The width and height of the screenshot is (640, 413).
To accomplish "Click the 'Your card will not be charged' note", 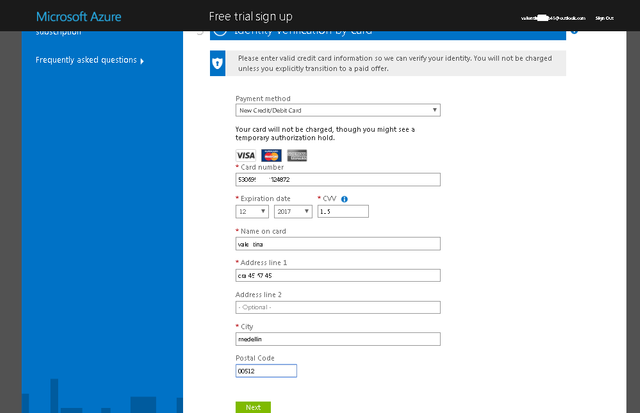I will 325,133.
